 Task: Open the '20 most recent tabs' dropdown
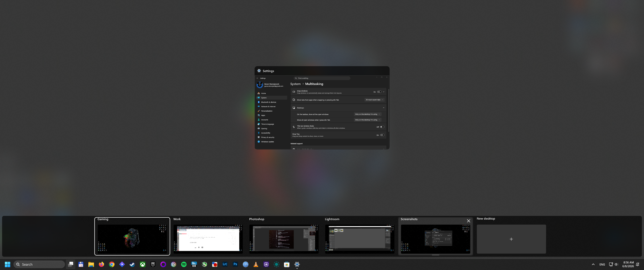[x=374, y=100]
